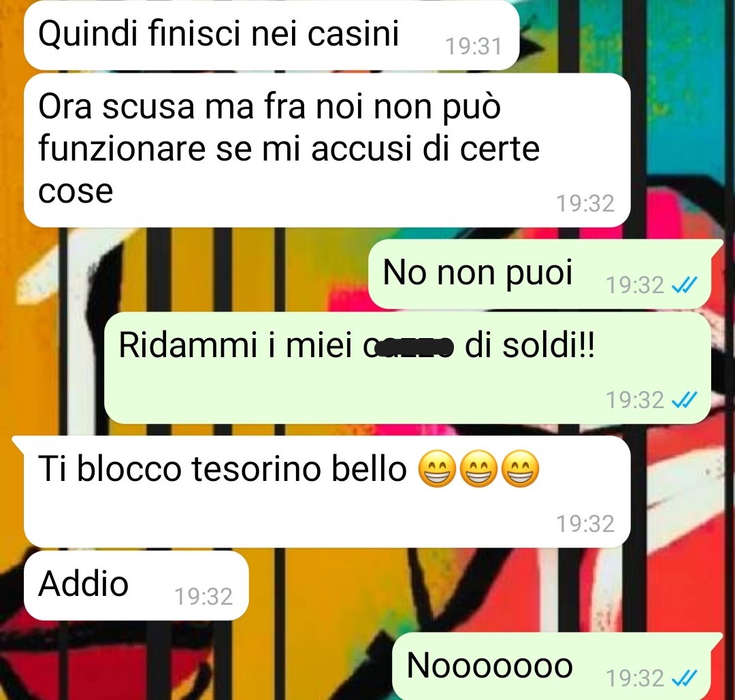
Task: Click read ticks on 'Nooooooo' message
Action: pyautogui.click(x=685, y=678)
